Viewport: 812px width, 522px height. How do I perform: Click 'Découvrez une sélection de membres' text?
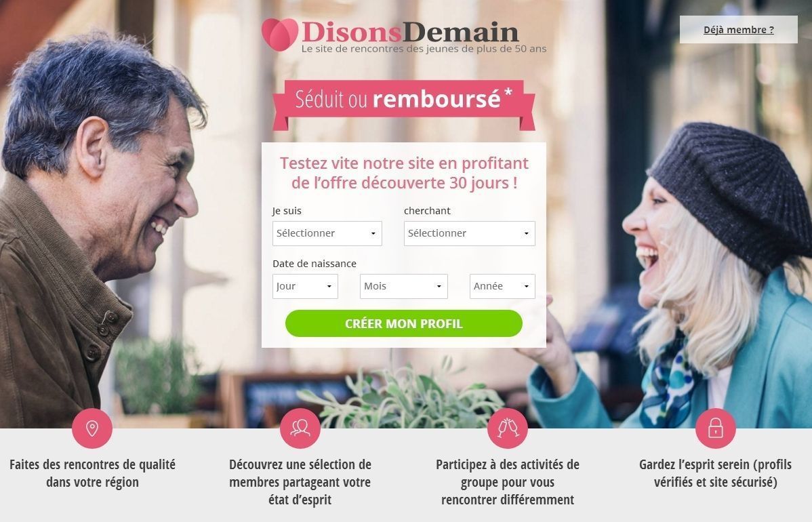tap(300, 481)
